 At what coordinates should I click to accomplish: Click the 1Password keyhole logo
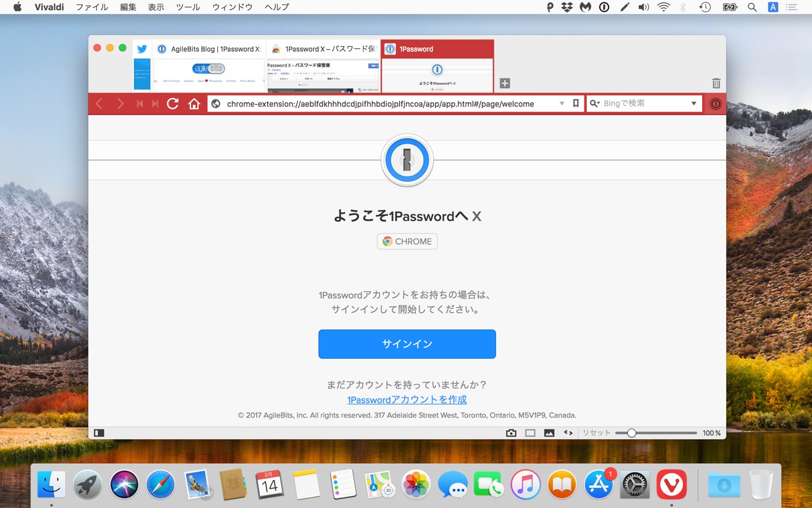tap(407, 160)
